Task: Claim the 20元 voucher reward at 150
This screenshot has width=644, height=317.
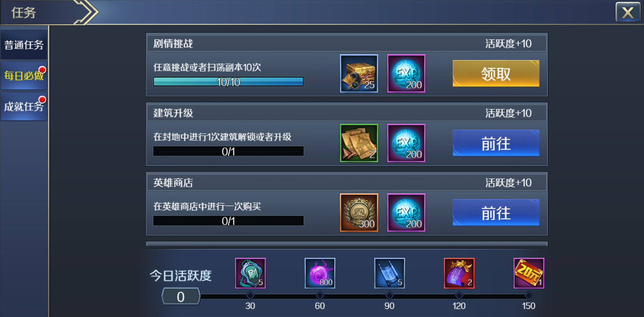Action: tap(529, 273)
